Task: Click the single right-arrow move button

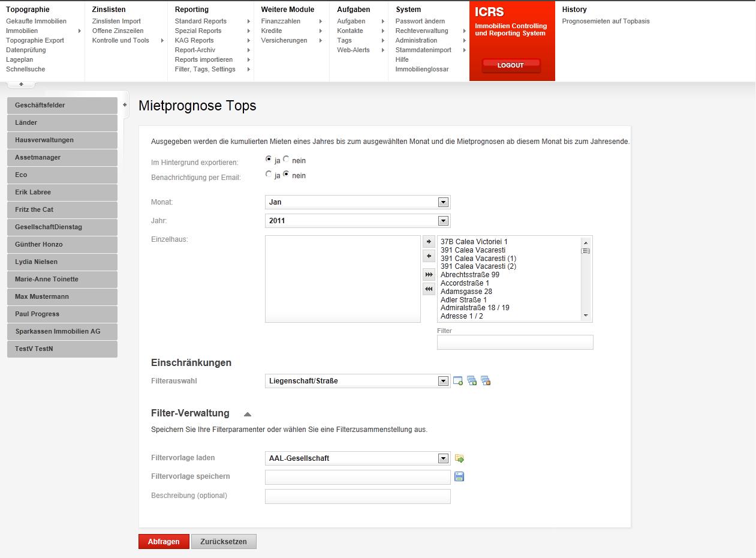Action: (429, 242)
